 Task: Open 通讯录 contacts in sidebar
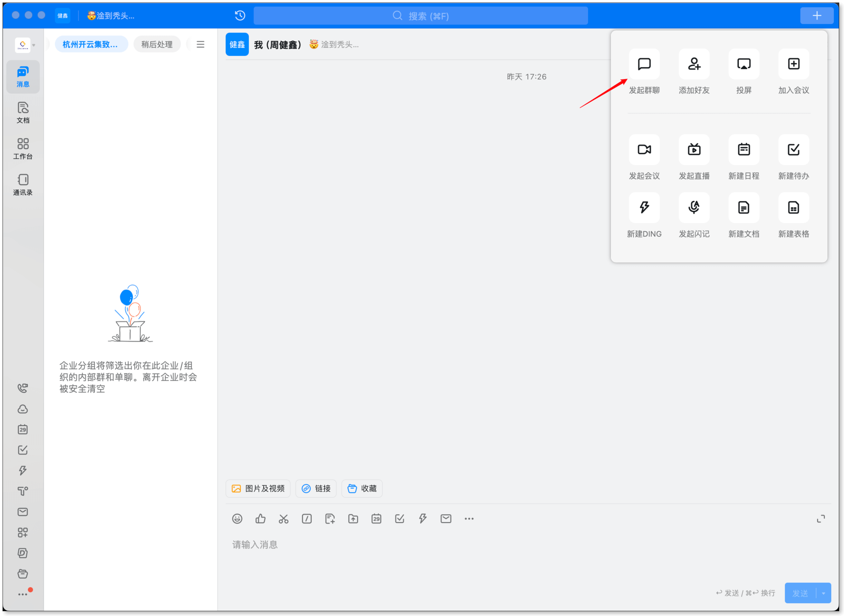[23, 185]
